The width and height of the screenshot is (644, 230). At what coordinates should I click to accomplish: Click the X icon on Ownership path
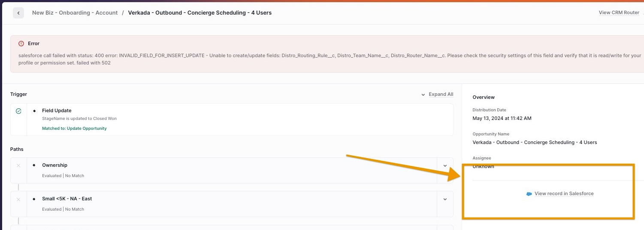[18, 166]
